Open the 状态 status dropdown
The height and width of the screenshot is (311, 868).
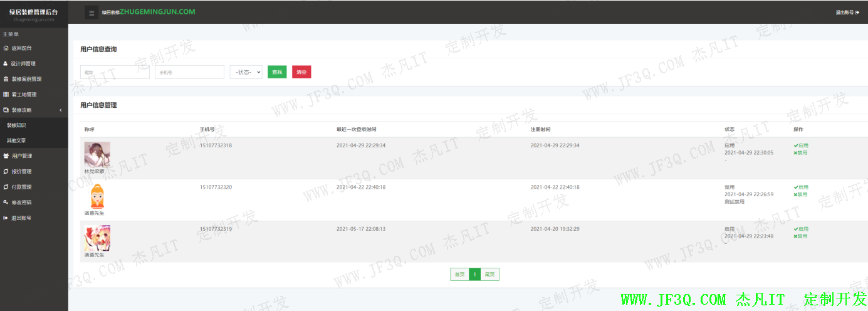pyautogui.click(x=246, y=72)
